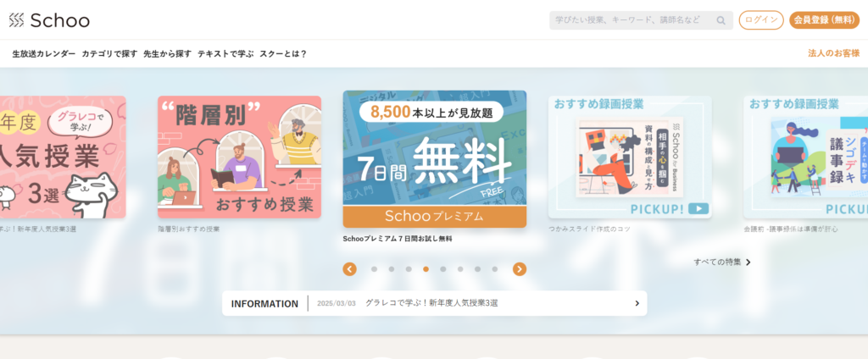The height and width of the screenshot is (359, 868).
Task: Select the first carousel pagination dot
Action: 374,269
